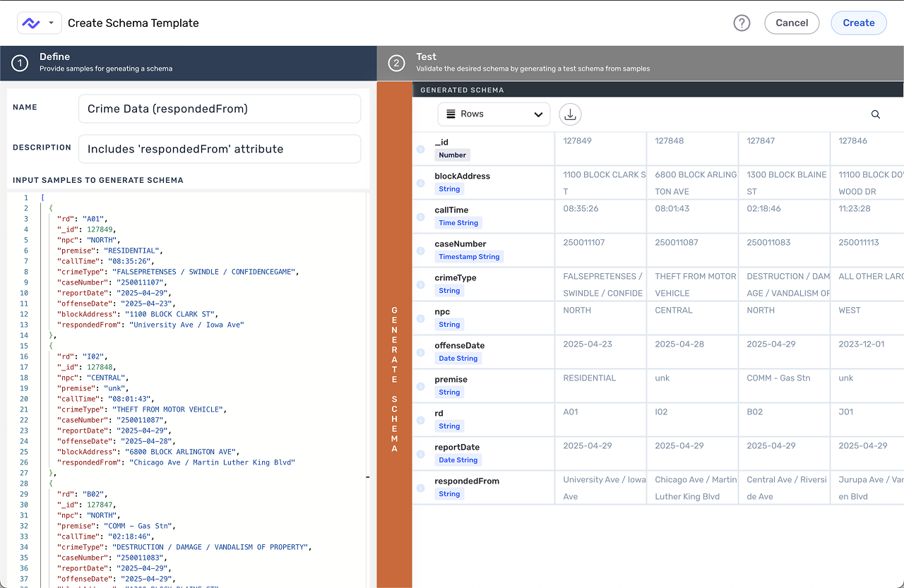Select the Define step header
Screen dimensions: 904x588
[187, 62]
